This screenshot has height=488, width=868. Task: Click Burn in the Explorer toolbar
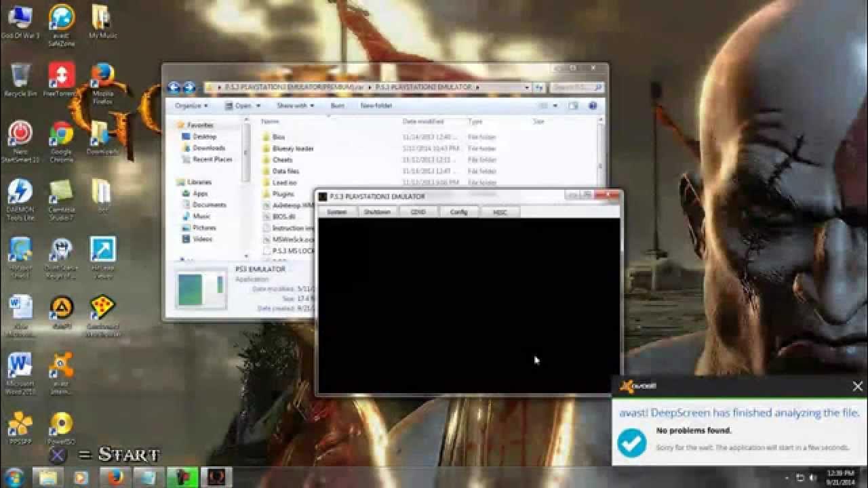(337, 106)
